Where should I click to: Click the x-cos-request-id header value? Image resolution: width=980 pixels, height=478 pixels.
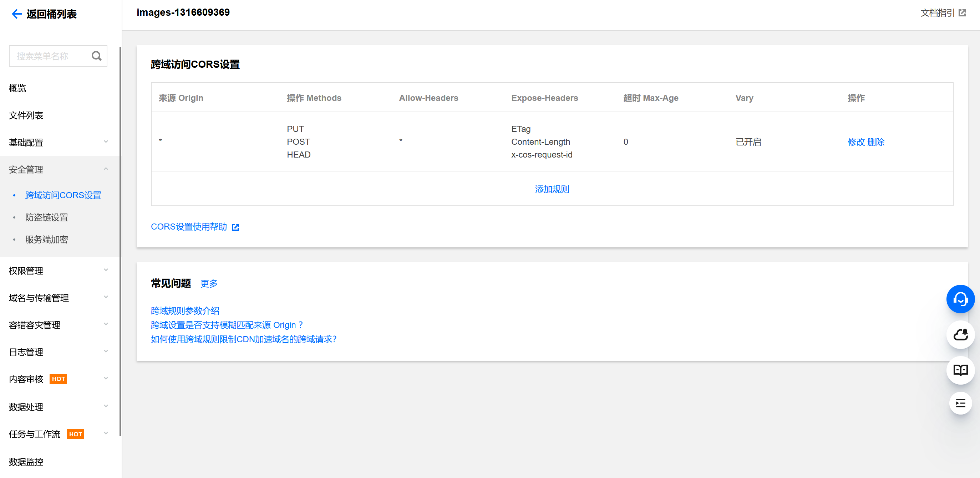(x=541, y=155)
